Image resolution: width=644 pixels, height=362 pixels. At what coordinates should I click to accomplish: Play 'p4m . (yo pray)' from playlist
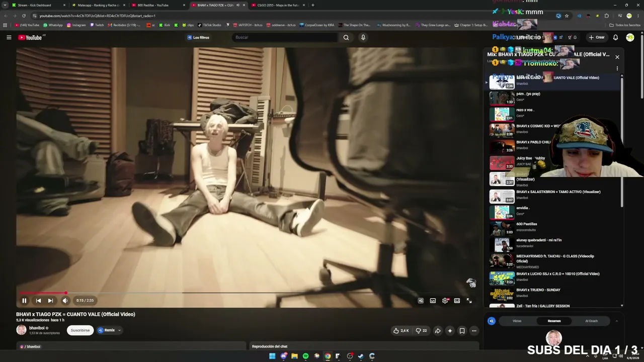point(553,98)
